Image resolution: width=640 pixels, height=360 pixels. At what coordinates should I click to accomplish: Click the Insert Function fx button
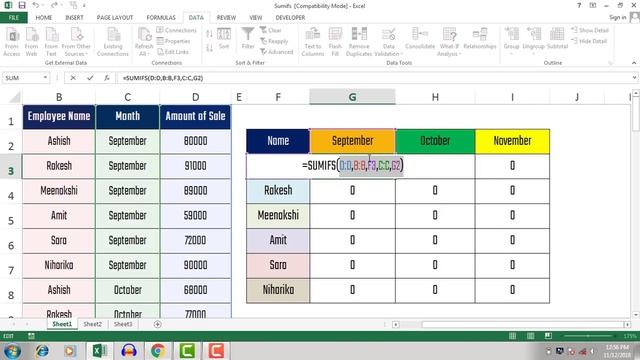[x=107, y=78]
